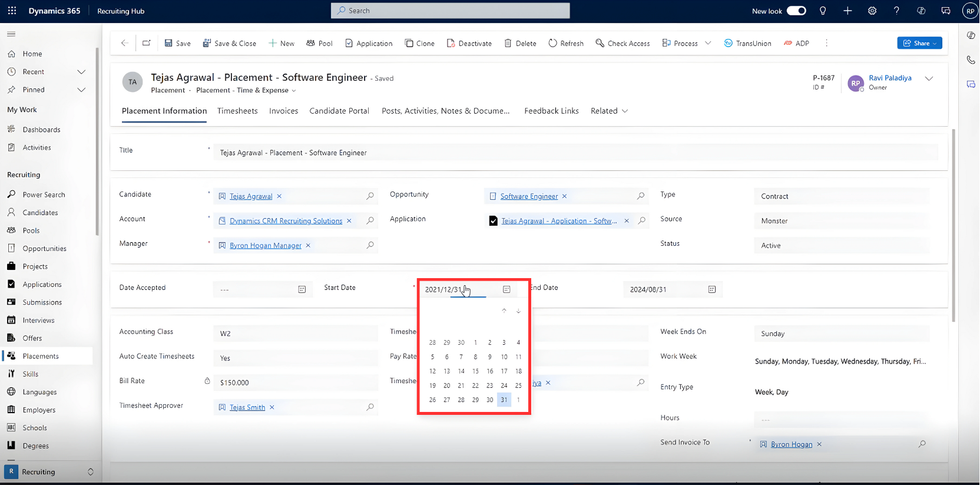Expand the header owner details chevron

tap(929, 78)
